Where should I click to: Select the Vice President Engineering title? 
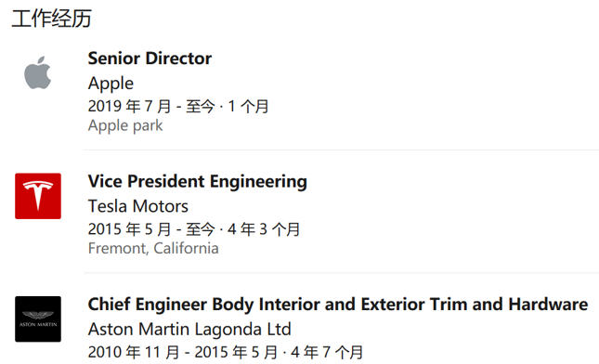click(x=198, y=181)
